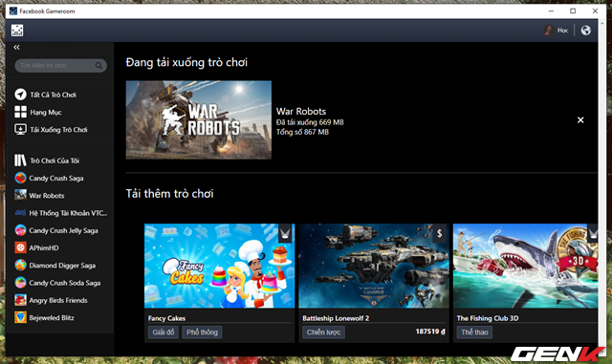Image resolution: width=612 pixels, height=364 pixels.
Task: Select Tất Cả Trò Chơi menu label
Action: pos(54,95)
